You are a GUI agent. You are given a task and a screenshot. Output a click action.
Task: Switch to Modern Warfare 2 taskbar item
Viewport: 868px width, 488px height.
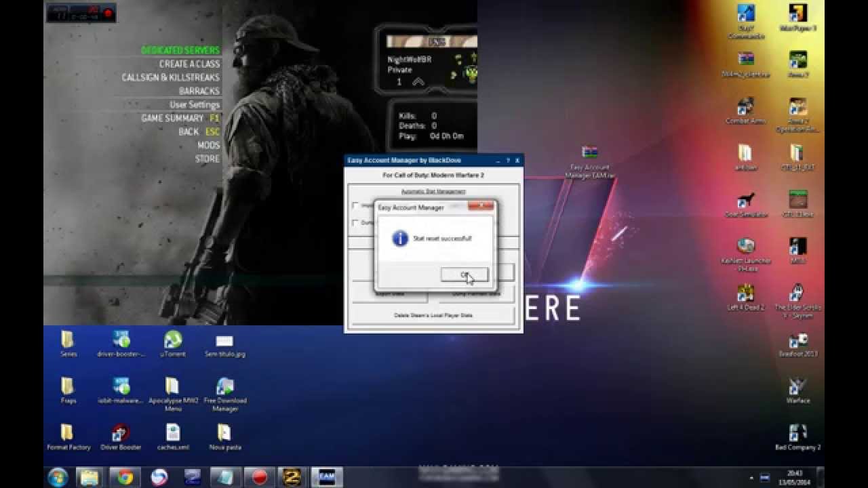point(293,477)
